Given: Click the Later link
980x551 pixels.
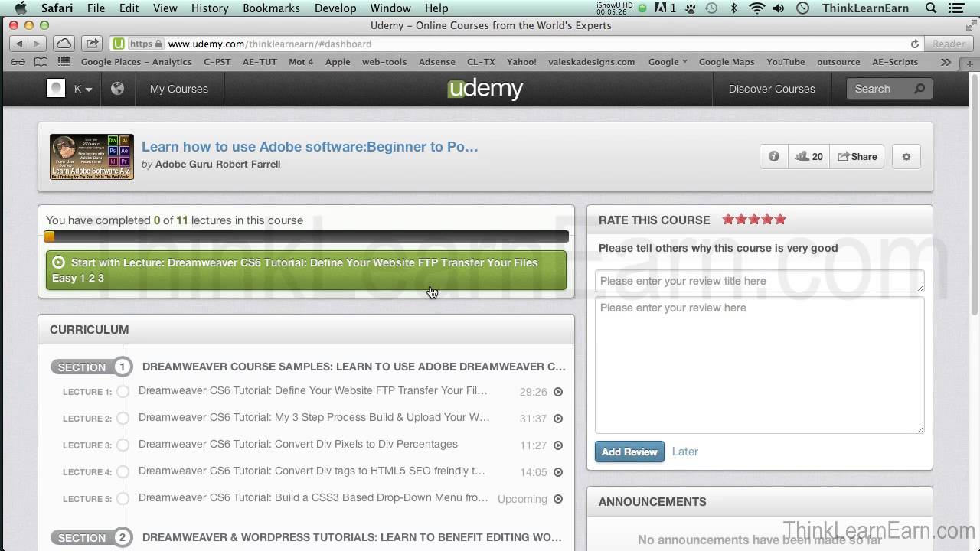Looking at the screenshot, I should tap(685, 452).
